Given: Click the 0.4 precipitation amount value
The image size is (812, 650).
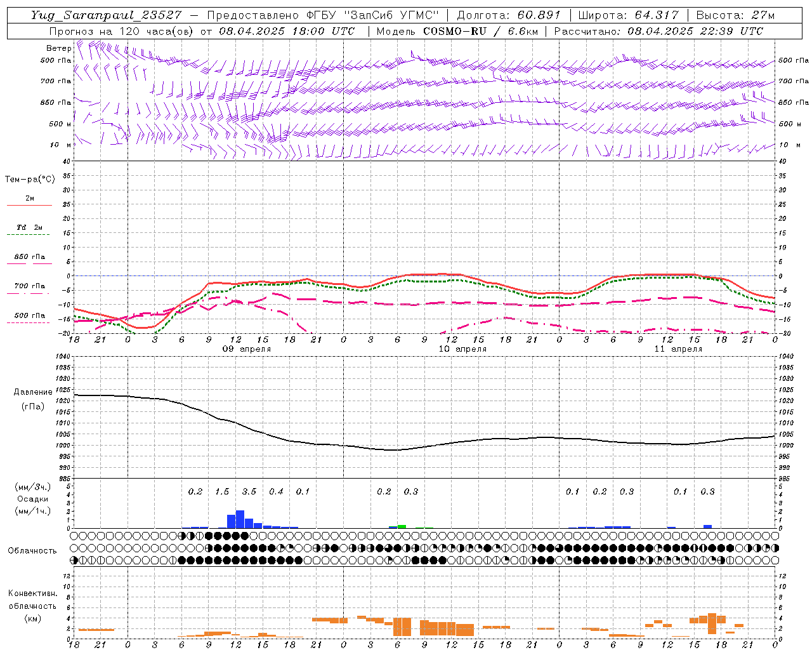Looking at the screenshot, I should click(x=276, y=491).
